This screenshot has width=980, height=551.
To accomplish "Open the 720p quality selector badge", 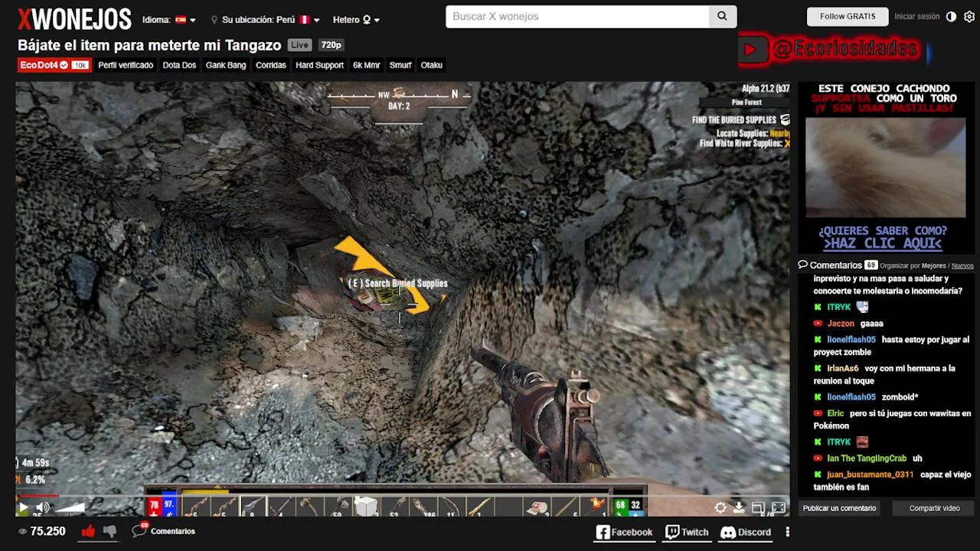I will (x=331, y=45).
